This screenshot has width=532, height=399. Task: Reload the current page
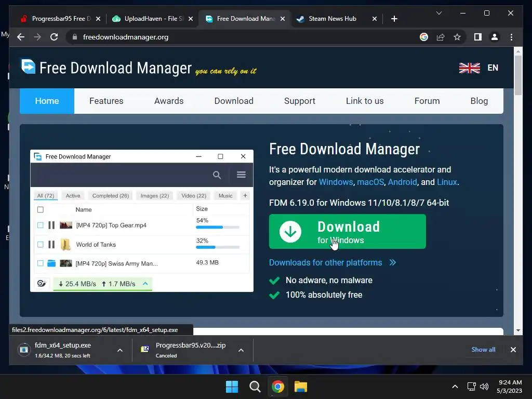(x=54, y=37)
